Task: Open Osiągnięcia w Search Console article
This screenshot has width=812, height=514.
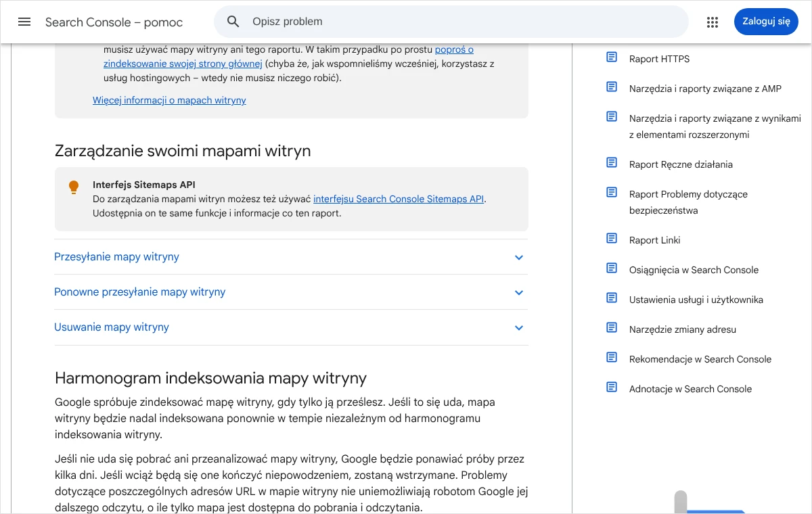Action: (694, 270)
